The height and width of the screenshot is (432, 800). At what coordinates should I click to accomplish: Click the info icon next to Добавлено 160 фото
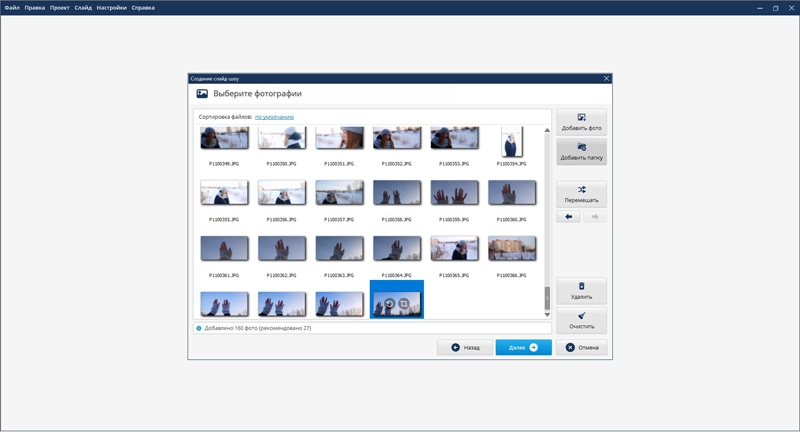[199, 328]
